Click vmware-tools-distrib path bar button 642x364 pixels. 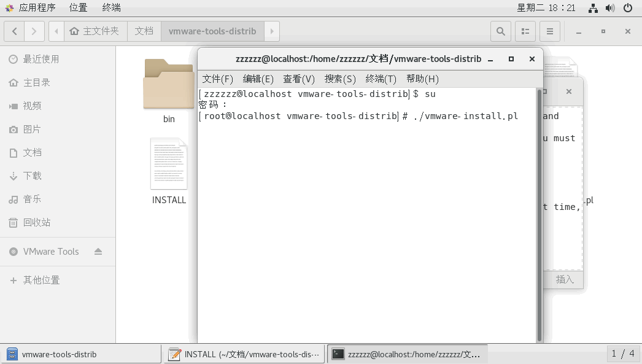(212, 31)
